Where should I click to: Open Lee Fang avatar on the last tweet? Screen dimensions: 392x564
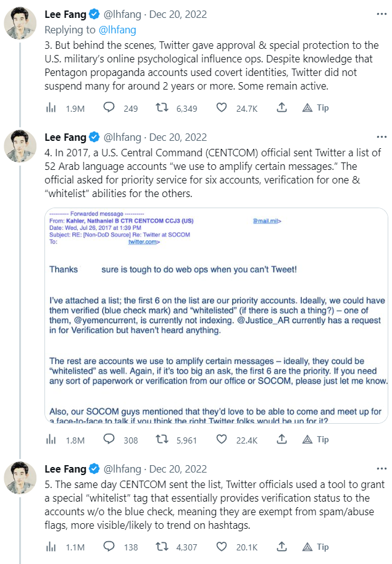20,478
